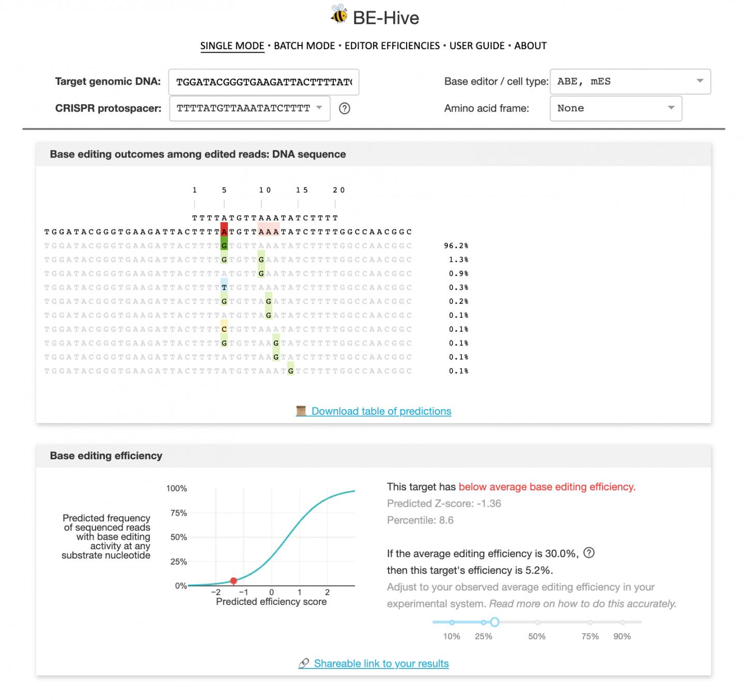Click the Target genomic DNA input field
The height and width of the screenshot is (700, 744).
coord(264,82)
